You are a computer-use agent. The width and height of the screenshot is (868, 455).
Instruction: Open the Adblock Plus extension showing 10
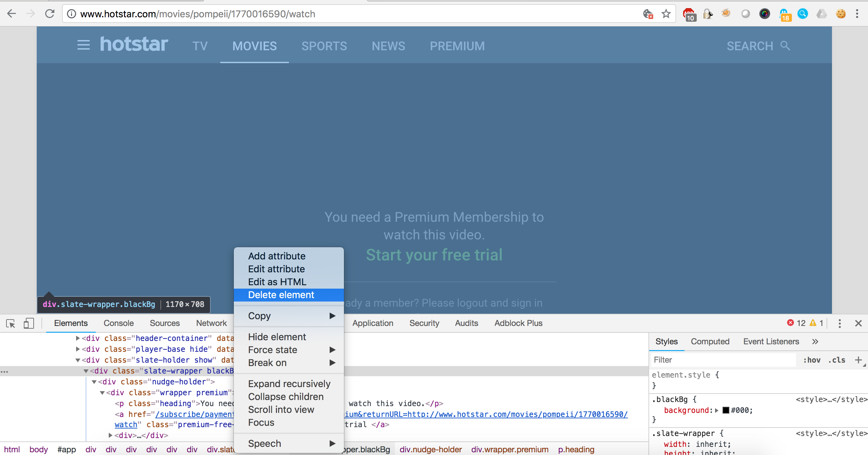tap(689, 14)
